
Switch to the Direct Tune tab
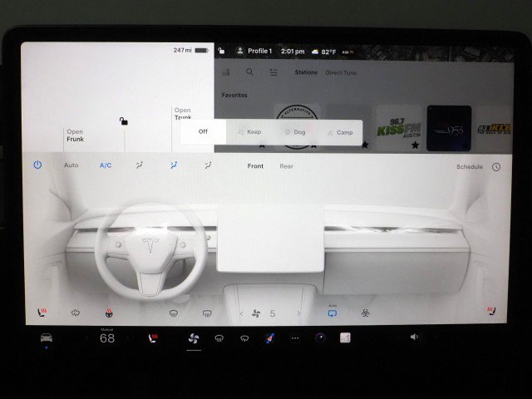[x=341, y=72]
